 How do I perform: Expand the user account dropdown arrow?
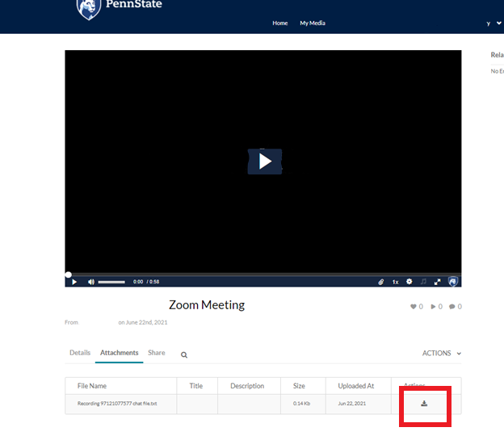(x=499, y=23)
